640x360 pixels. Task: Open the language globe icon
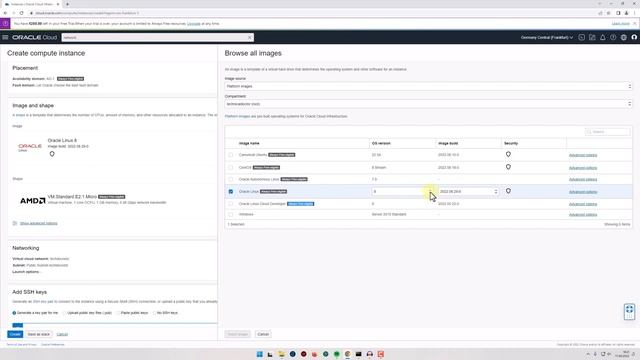[x=624, y=37]
